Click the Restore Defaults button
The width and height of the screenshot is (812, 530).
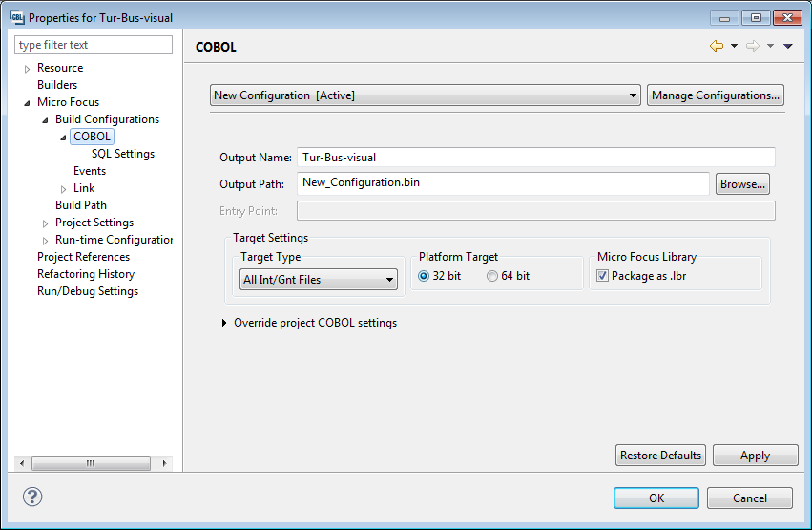coord(660,456)
